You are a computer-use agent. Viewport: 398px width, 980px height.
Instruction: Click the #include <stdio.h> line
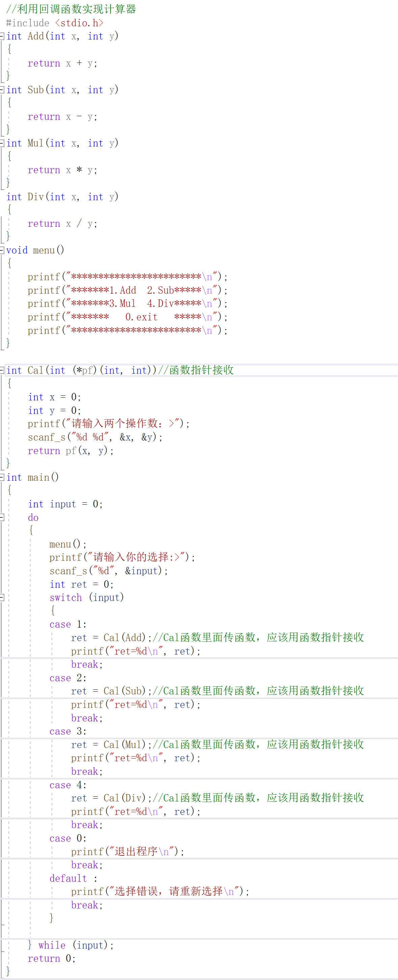coord(55,23)
